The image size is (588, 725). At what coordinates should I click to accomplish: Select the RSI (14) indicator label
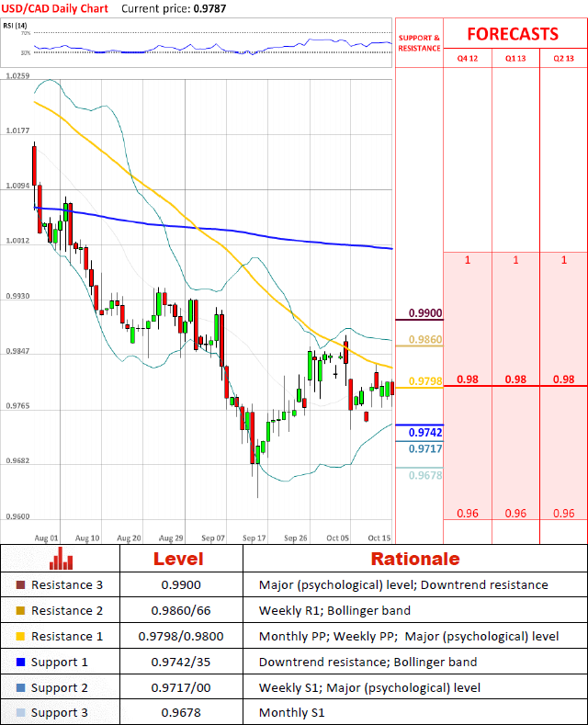15,27
